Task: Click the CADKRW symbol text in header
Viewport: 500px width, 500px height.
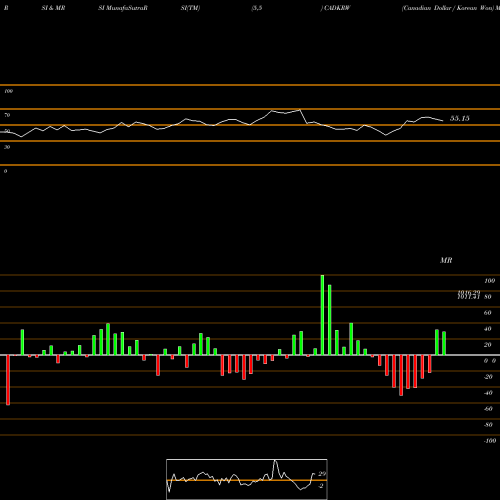Action: click(x=337, y=8)
